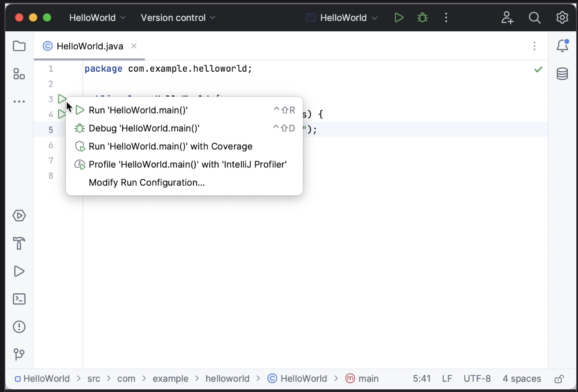Open editor tab options vertical dots
The height and width of the screenshot is (392, 578).
tap(534, 46)
